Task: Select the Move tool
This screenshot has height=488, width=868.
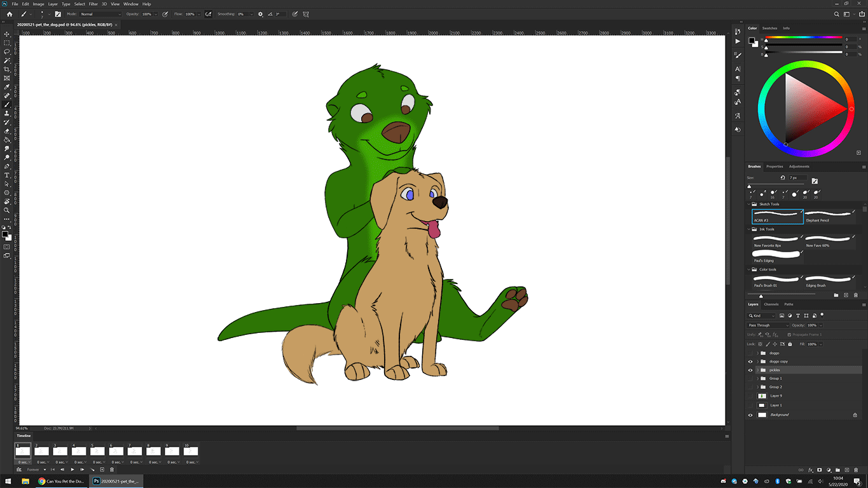Action: point(7,34)
